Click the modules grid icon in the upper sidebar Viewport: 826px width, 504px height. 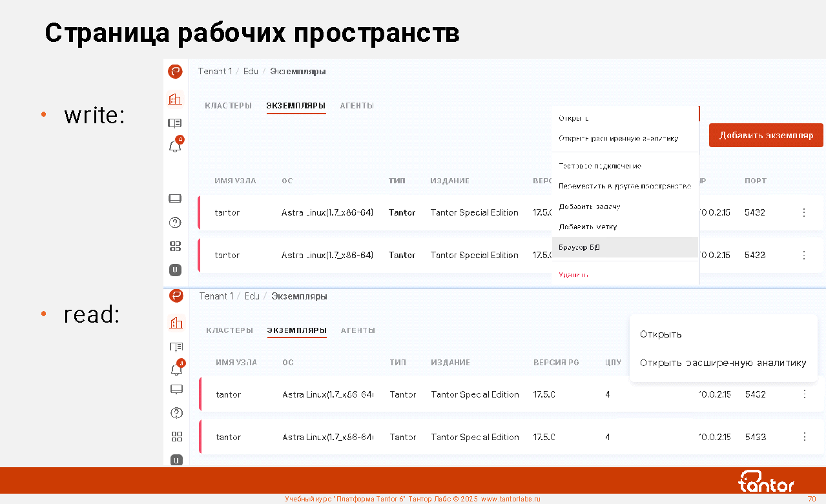175,246
